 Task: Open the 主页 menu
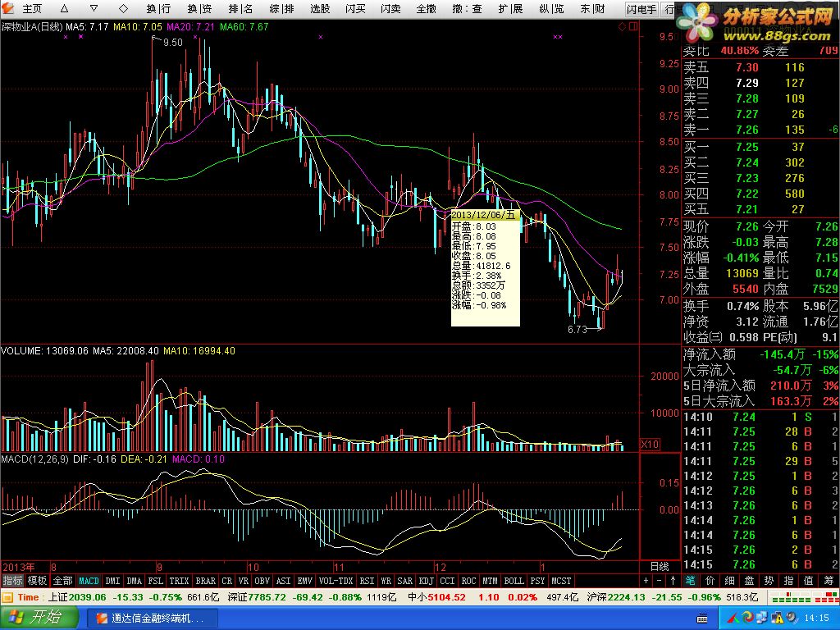pyautogui.click(x=32, y=8)
